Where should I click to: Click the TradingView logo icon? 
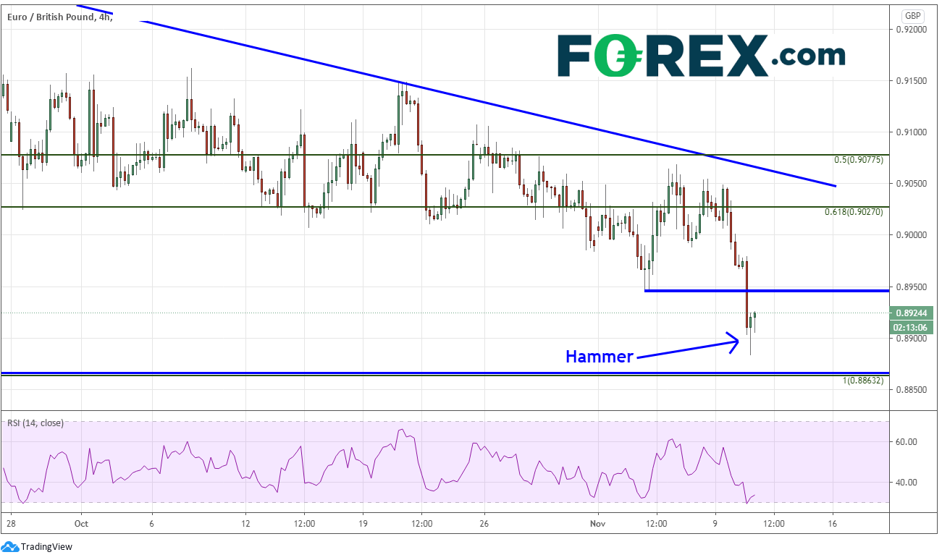coord(11,546)
